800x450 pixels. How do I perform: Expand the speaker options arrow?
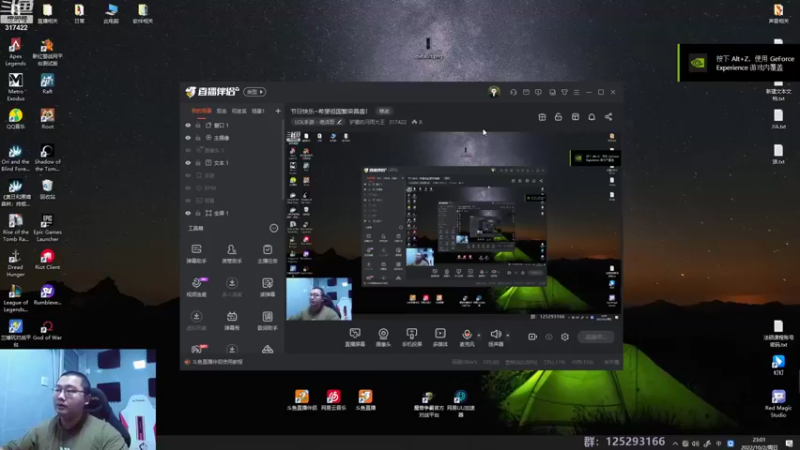(x=508, y=335)
